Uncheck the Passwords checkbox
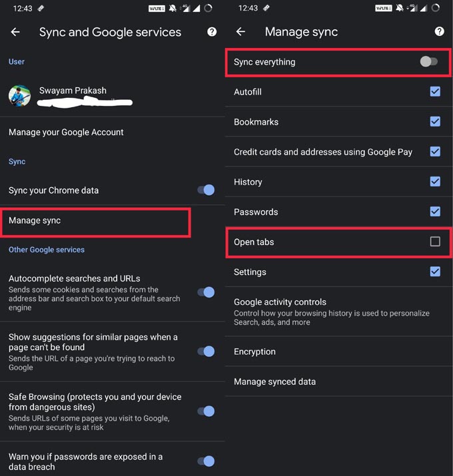Screen dimensions: 453x476 [x=435, y=212]
